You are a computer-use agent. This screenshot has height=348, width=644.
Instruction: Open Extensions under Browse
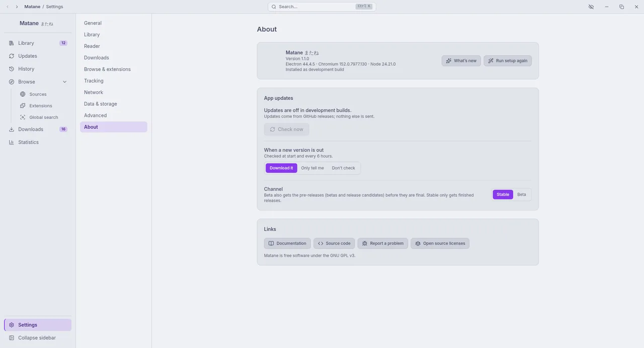click(x=44, y=106)
